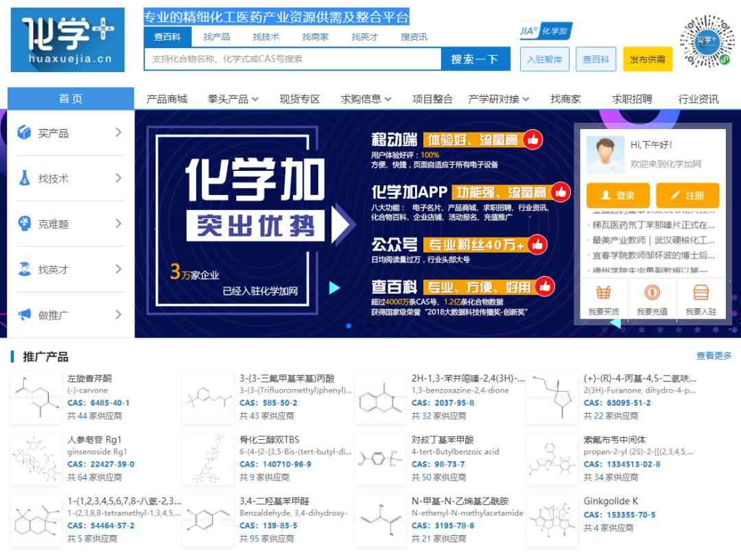Viewport: 741px width, 560px height.
Task: Click the thumbs-up next to 专业粉丝40万+
Action: 537,245
